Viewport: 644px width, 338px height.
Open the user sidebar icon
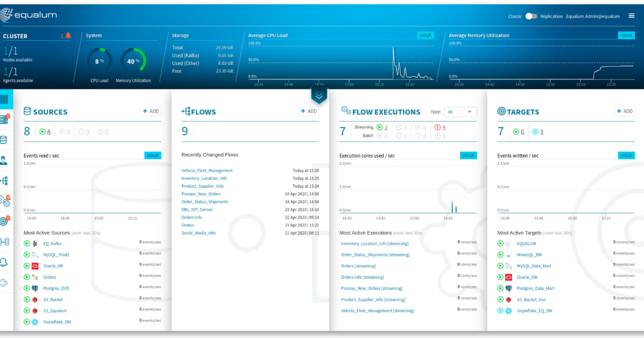click(4, 160)
